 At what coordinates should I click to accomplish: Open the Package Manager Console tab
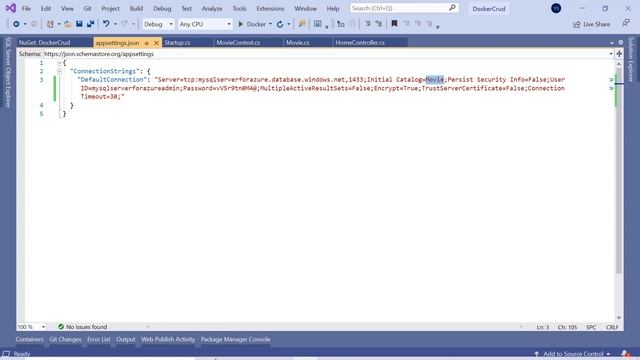[x=236, y=339]
